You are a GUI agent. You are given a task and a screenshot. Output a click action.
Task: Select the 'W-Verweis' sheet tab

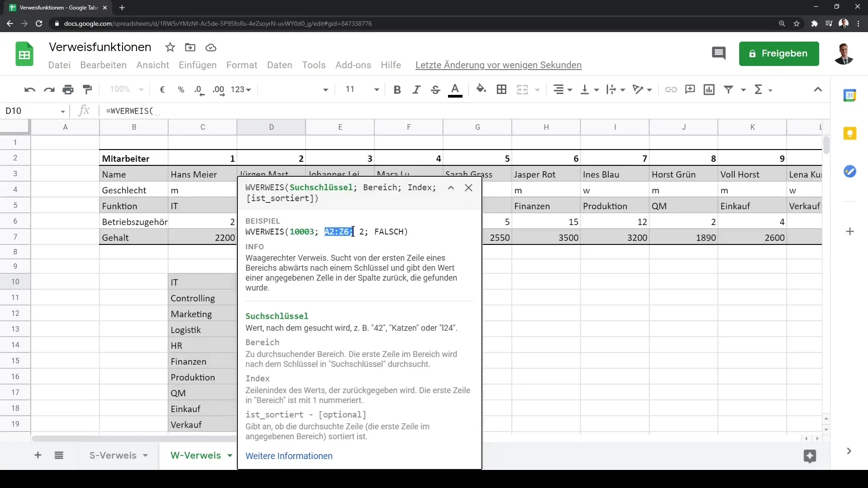tap(196, 455)
